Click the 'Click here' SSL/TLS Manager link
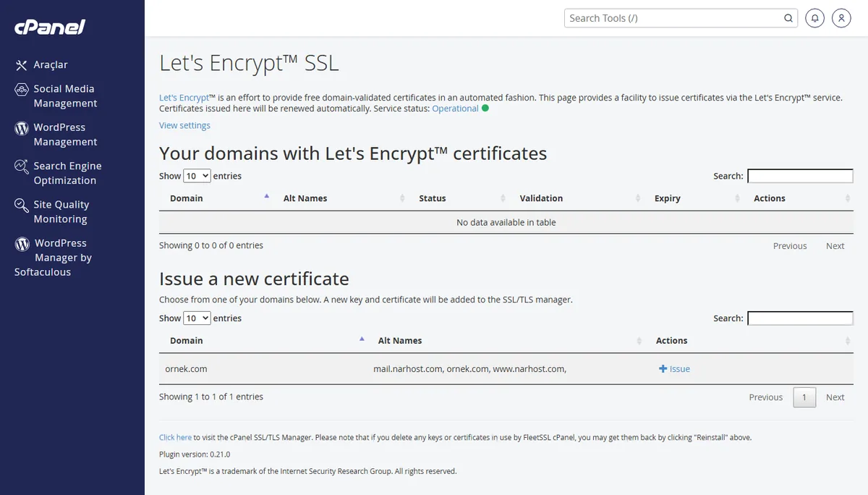The image size is (868, 495). click(175, 438)
